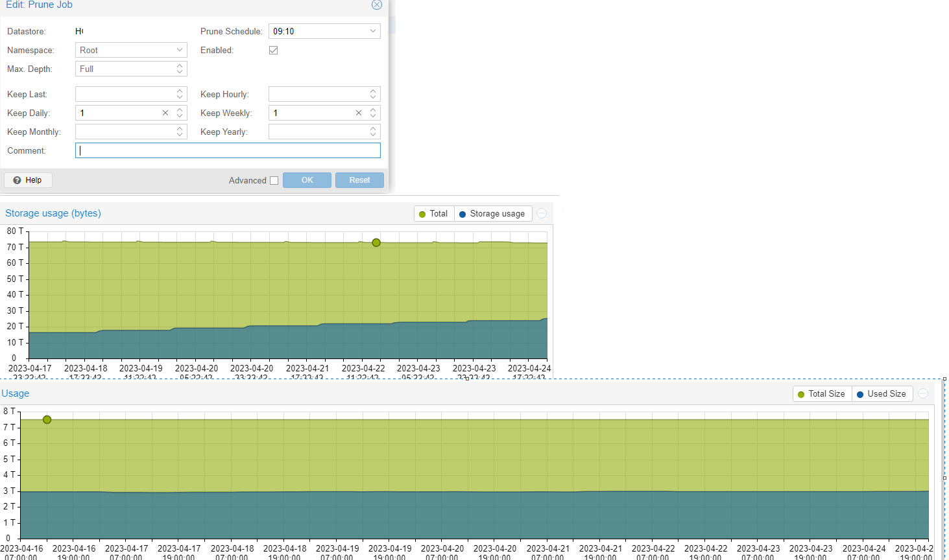
Task: Click the Reset button
Action: [359, 180]
